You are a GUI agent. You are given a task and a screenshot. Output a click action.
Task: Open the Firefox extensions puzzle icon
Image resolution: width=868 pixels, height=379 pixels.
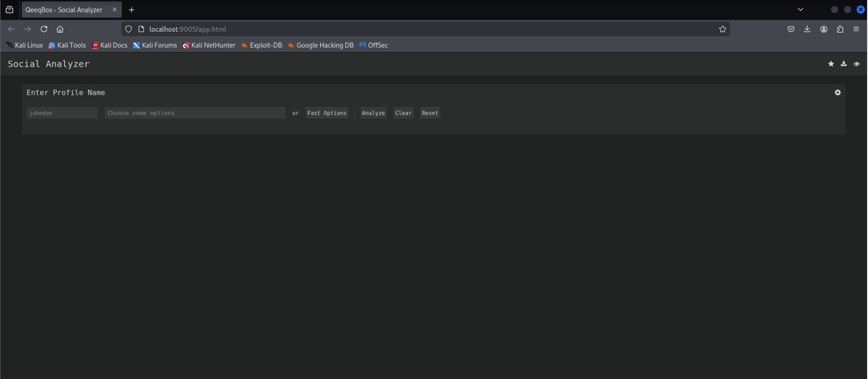tap(840, 29)
